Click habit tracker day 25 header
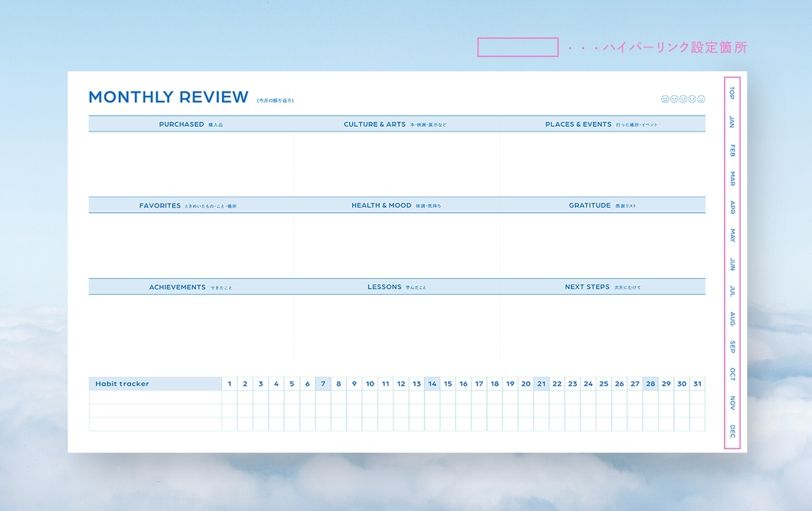 tap(603, 383)
